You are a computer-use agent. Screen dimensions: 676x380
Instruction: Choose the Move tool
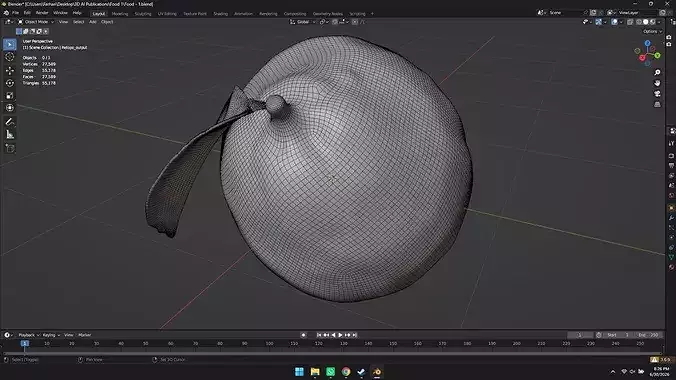coord(9,70)
